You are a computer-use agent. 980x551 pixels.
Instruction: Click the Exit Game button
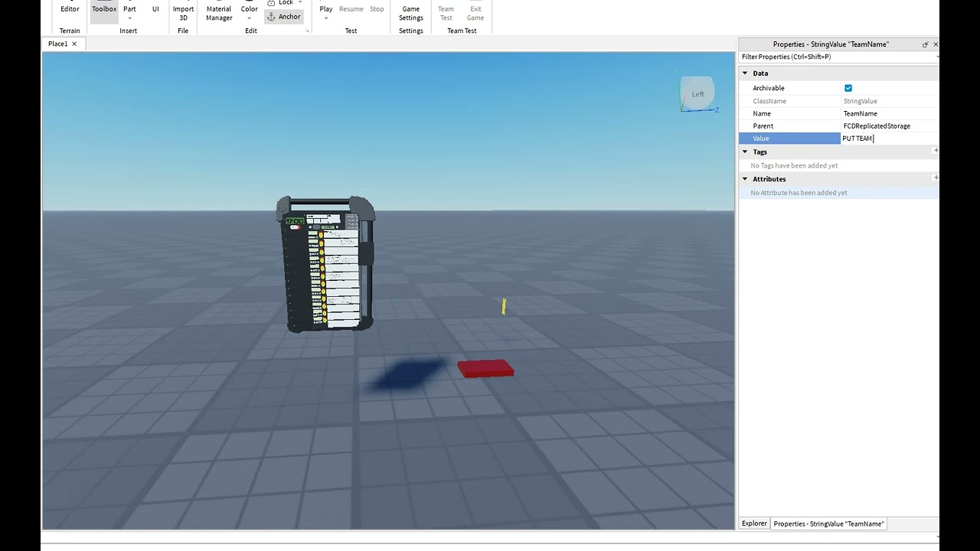point(475,12)
